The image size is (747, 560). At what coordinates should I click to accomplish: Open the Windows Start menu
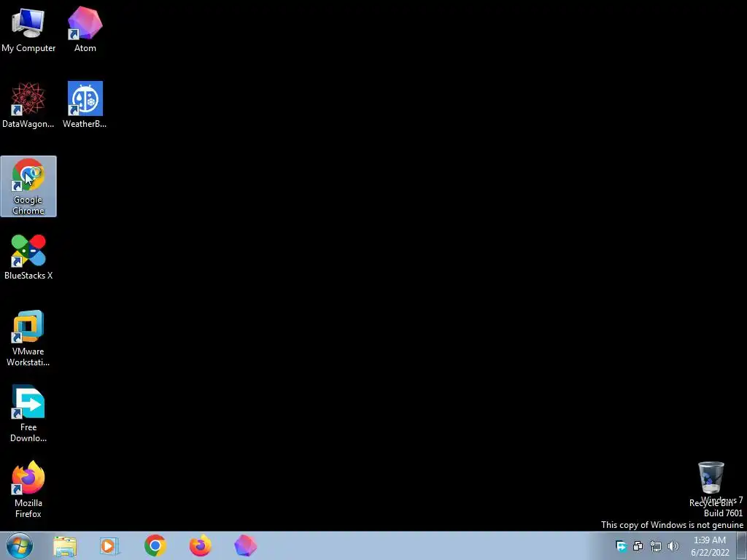coord(20,545)
